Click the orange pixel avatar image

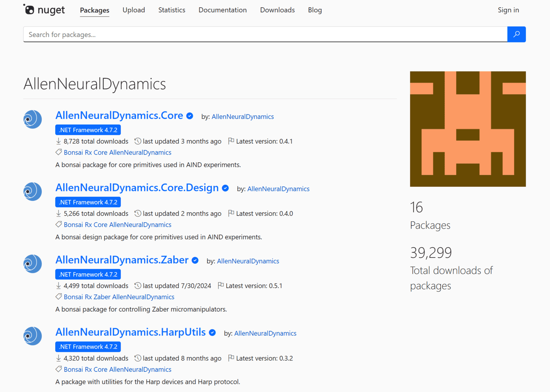point(468,129)
